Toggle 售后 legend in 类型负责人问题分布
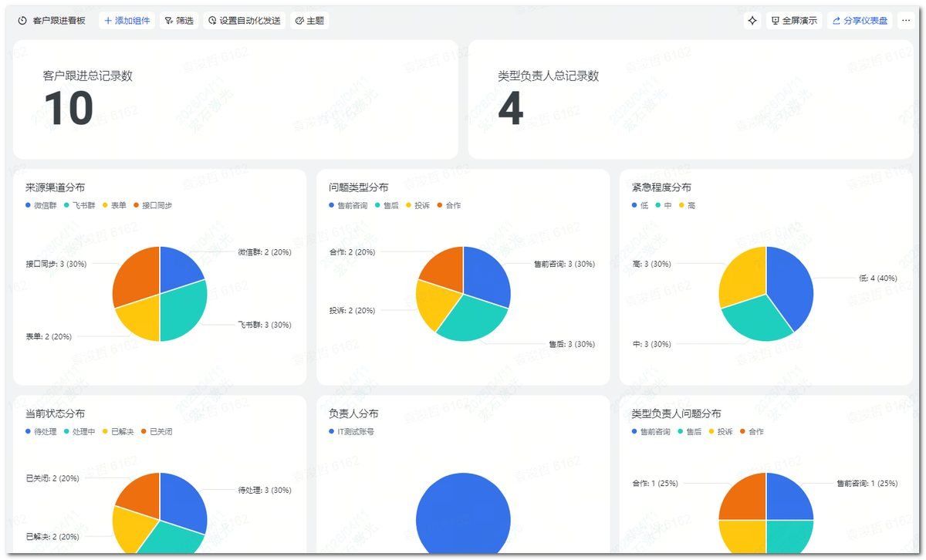Screen dimensions: 926x560 (x=690, y=431)
